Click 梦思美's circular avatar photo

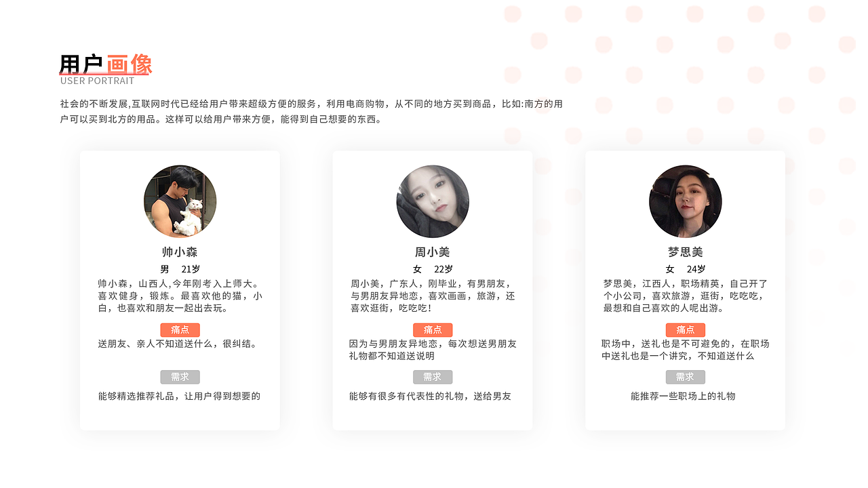tap(686, 201)
